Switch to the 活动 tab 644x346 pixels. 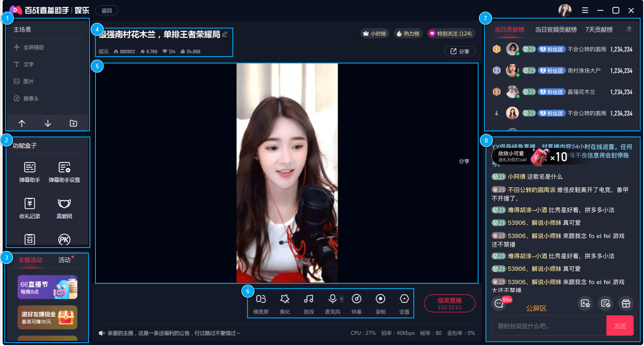pos(64,260)
